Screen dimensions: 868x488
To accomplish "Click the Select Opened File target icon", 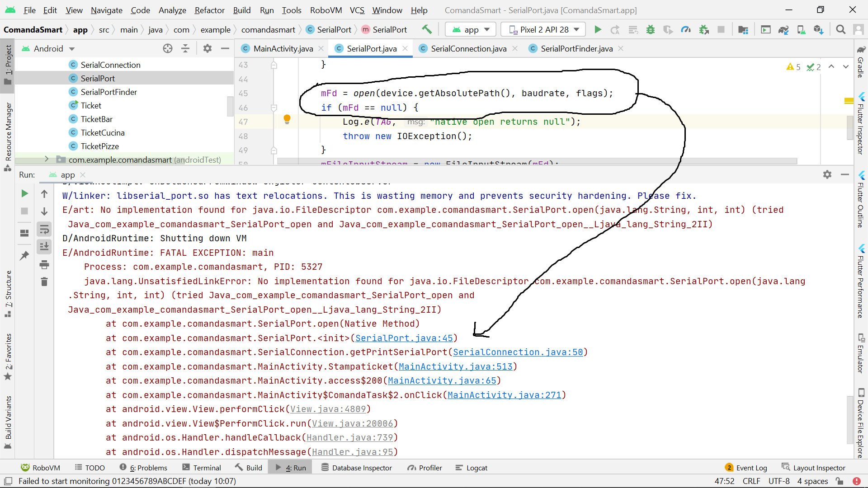I will click(168, 48).
